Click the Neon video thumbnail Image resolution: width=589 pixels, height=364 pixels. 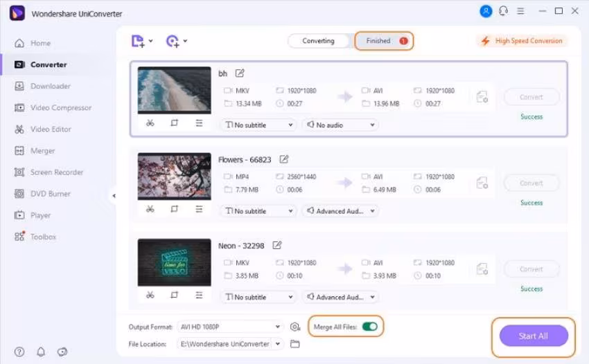coord(175,262)
